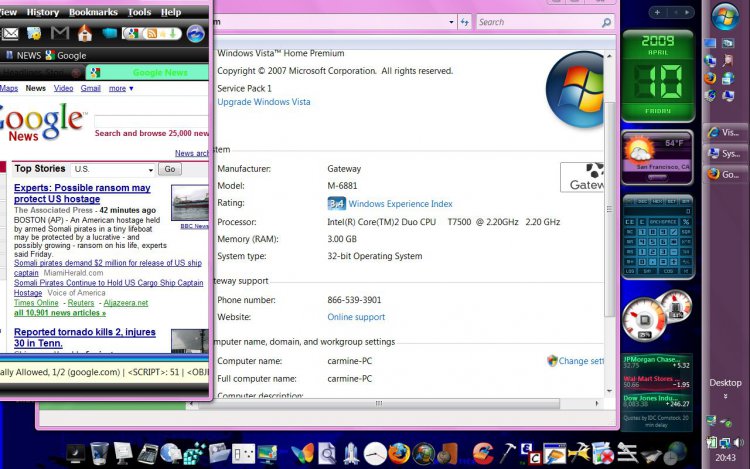Click the San Francisco weather gadget
The image size is (750, 469).
657,158
